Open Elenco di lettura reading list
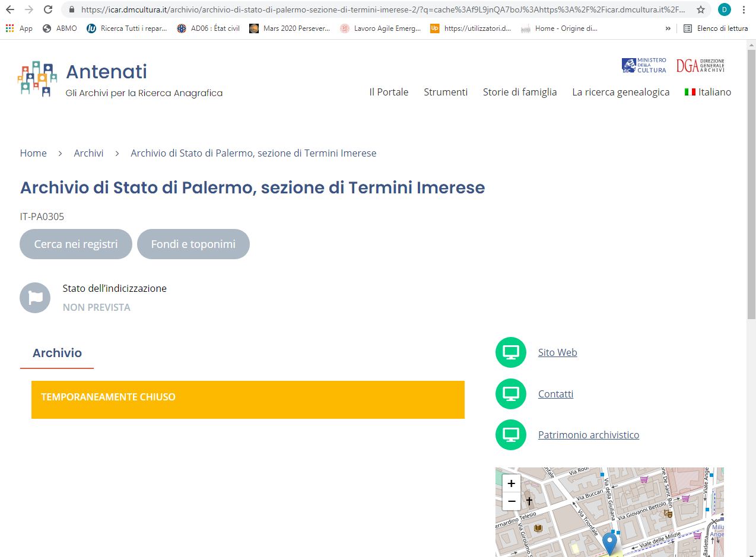The image size is (756, 557). tap(716, 28)
